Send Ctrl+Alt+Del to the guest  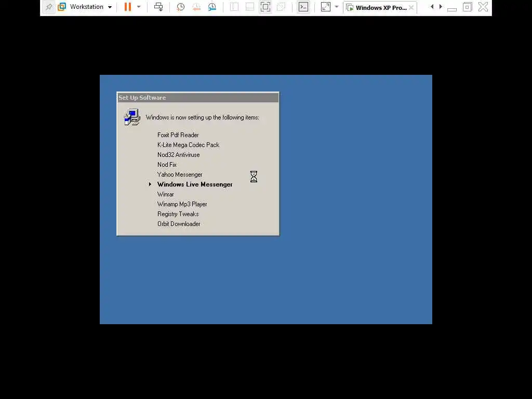click(158, 7)
